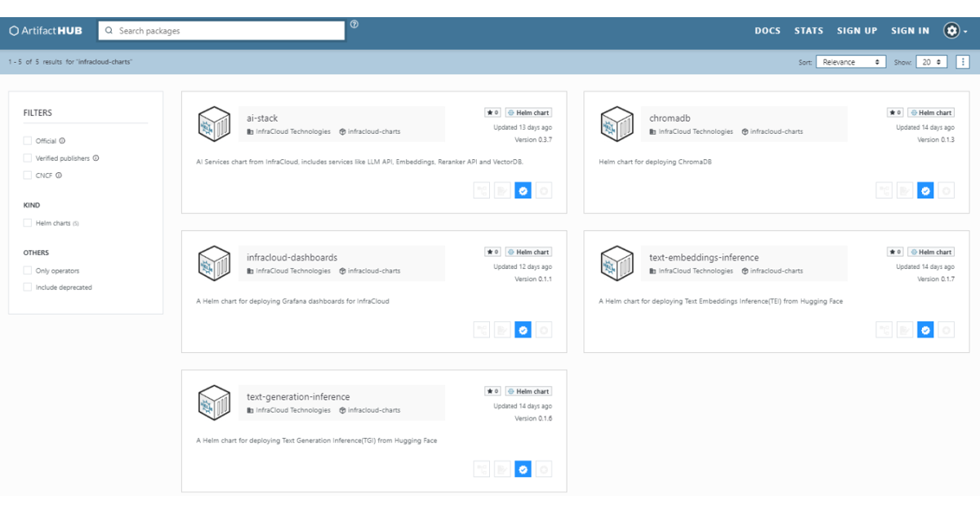Open the DOCS menu item
This screenshot has height=513, width=980.
[x=768, y=30]
